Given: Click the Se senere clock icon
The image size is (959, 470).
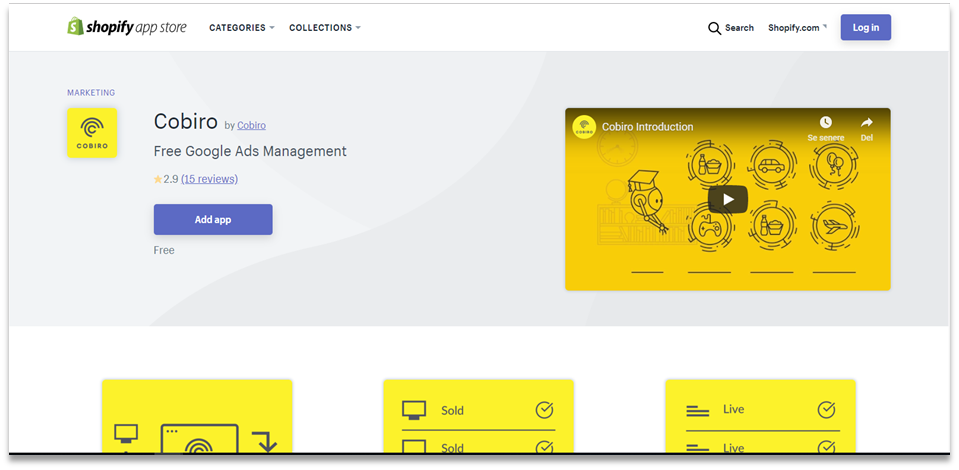Looking at the screenshot, I should coord(826,122).
